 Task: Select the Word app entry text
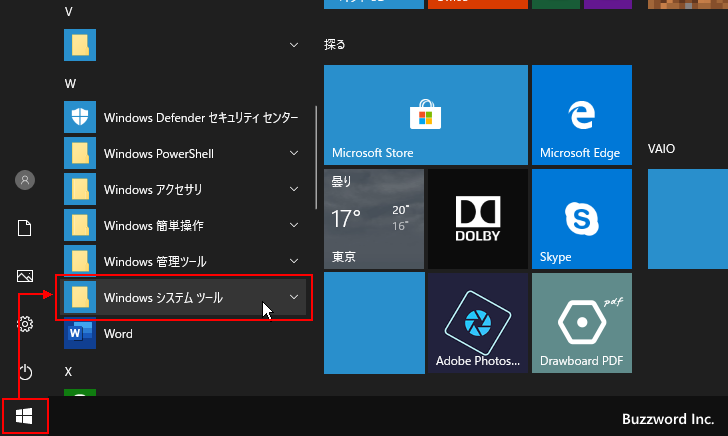pyautogui.click(x=118, y=334)
